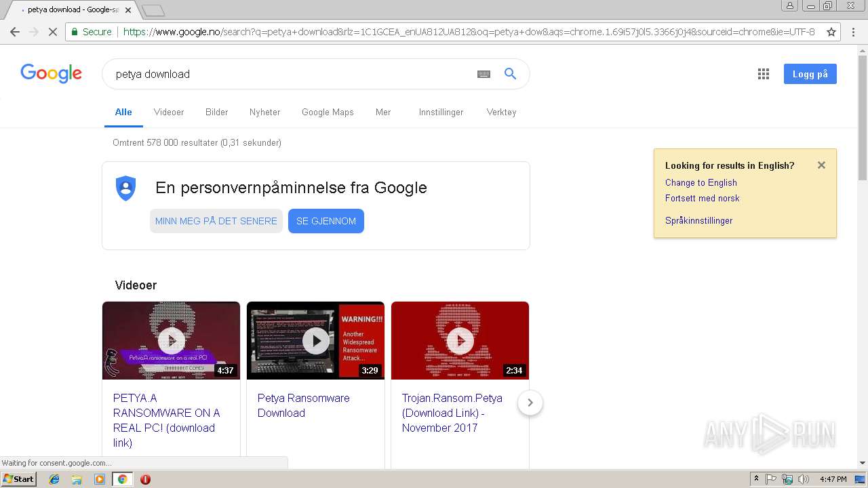
Task: Click the blue search magnifier icon
Action: click(511, 74)
